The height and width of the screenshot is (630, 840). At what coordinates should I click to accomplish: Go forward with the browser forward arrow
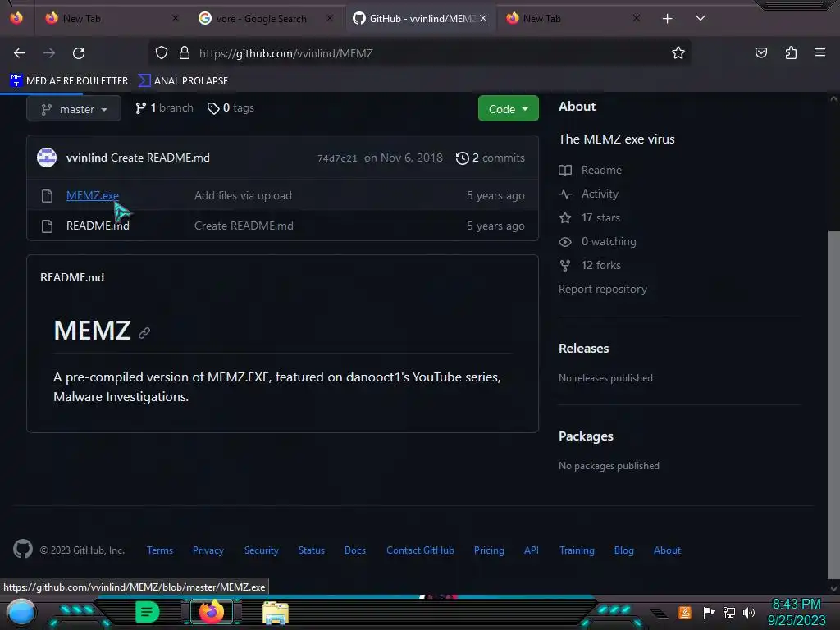coord(49,53)
